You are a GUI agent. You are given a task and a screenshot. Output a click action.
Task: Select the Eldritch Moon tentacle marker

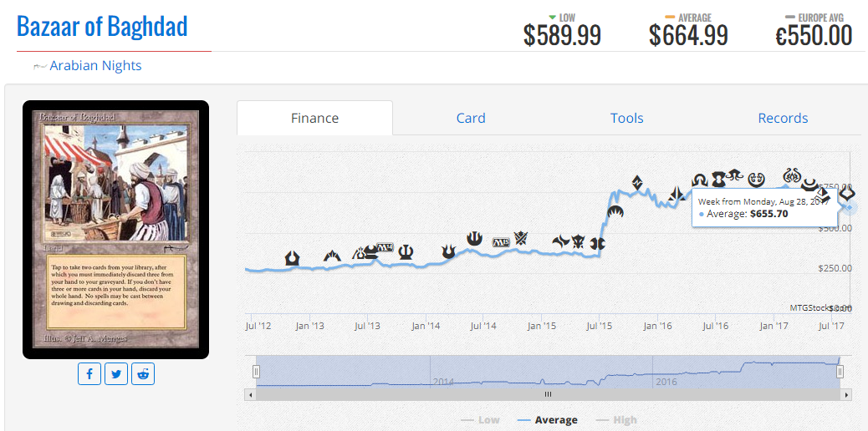734,175
